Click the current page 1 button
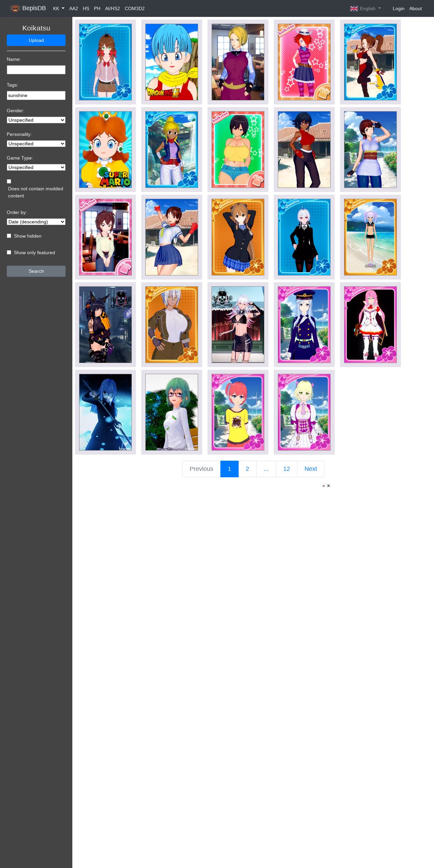This screenshot has height=868, width=434. pyautogui.click(x=230, y=469)
